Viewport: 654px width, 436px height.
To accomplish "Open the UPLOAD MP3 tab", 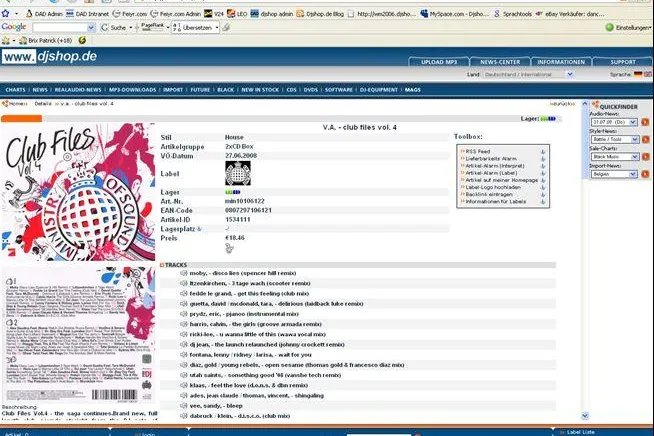I will pos(438,62).
